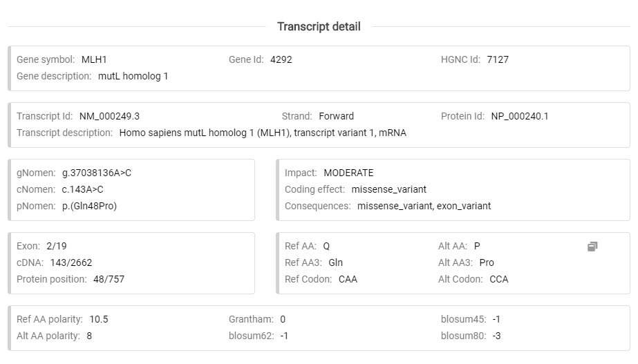The image size is (638, 364).
Task: Click the transcript description text
Action: point(263,133)
